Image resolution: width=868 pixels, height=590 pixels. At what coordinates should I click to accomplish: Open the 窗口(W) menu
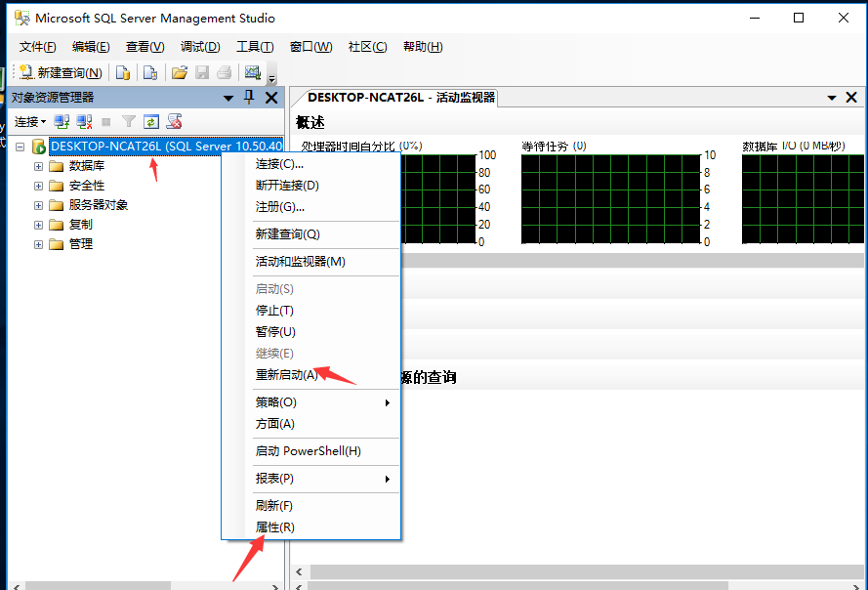pos(311,47)
